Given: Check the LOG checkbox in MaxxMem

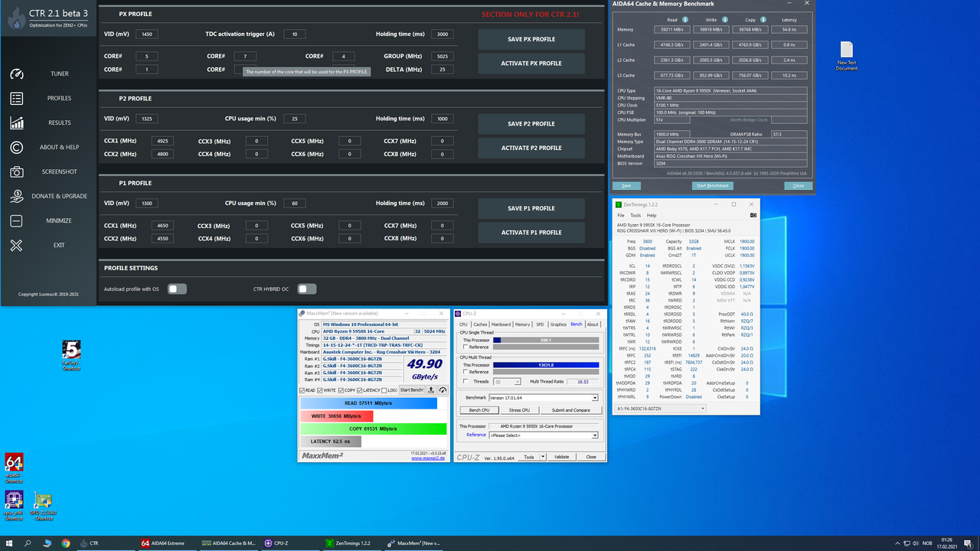Looking at the screenshot, I should point(384,390).
